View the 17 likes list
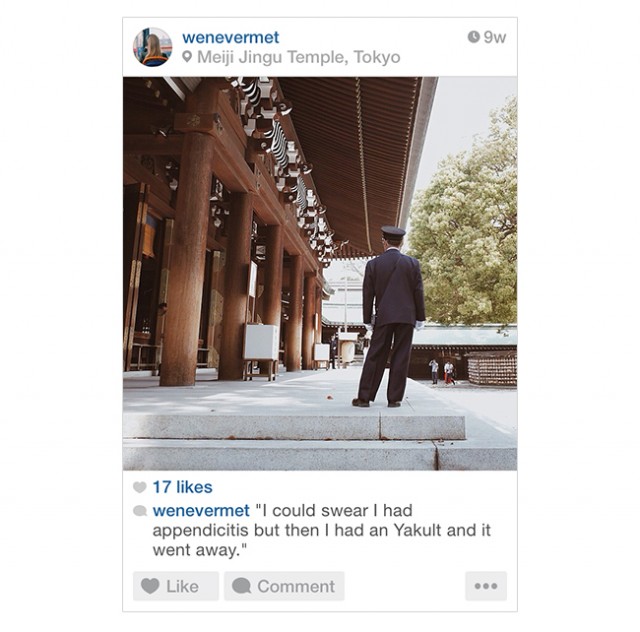 pos(182,487)
